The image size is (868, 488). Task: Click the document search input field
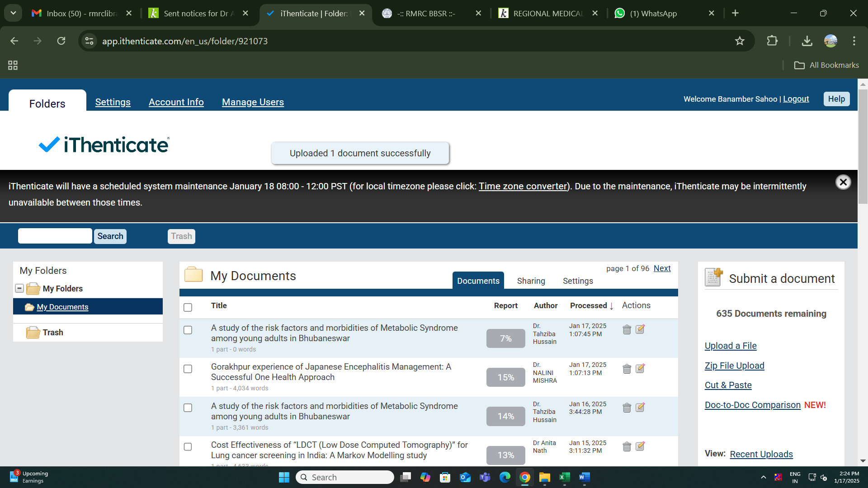[55, 236]
